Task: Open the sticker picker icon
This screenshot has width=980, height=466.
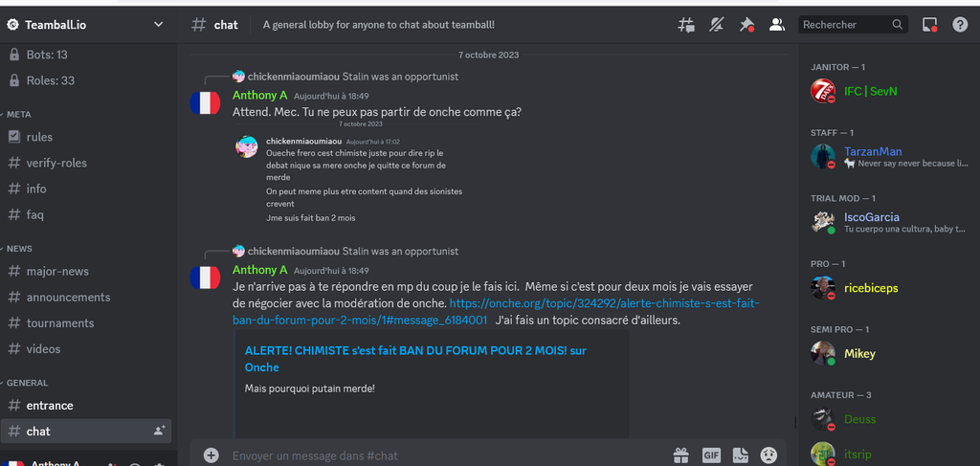Action: (741, 455)
